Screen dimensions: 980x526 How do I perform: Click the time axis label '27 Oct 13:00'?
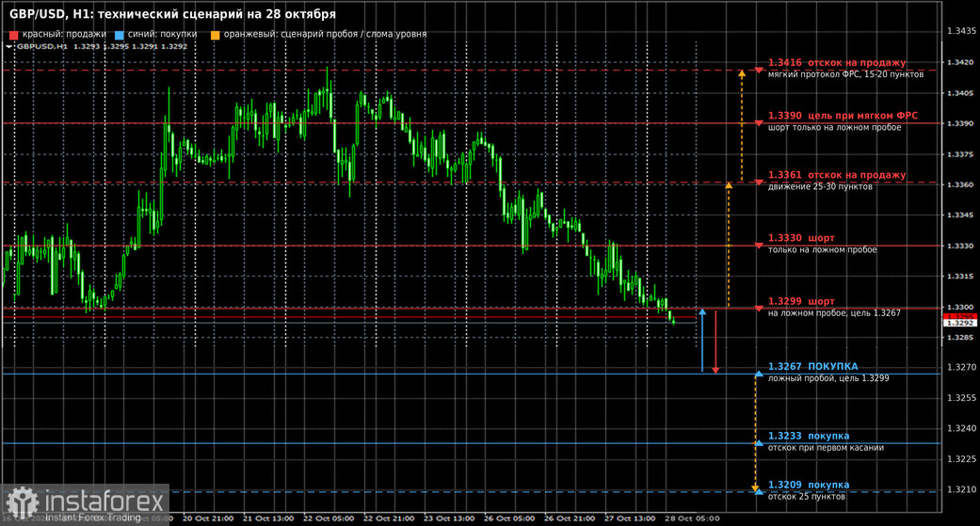(x=630, y=518)
